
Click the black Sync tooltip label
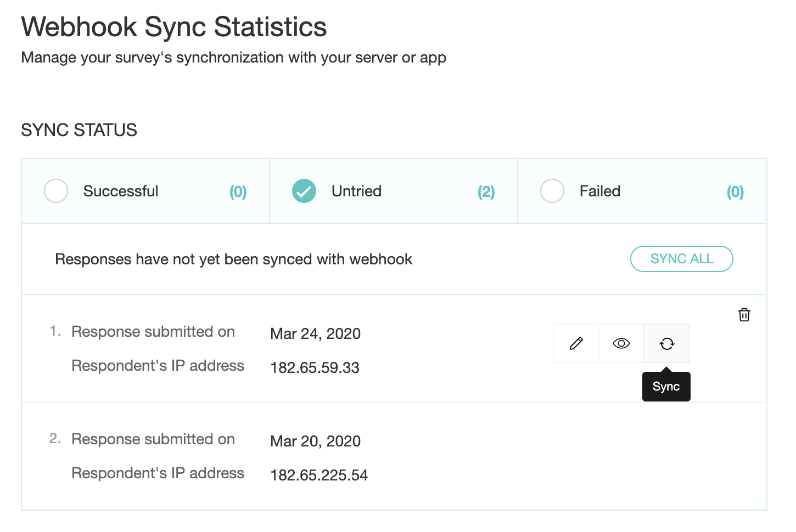666,387
